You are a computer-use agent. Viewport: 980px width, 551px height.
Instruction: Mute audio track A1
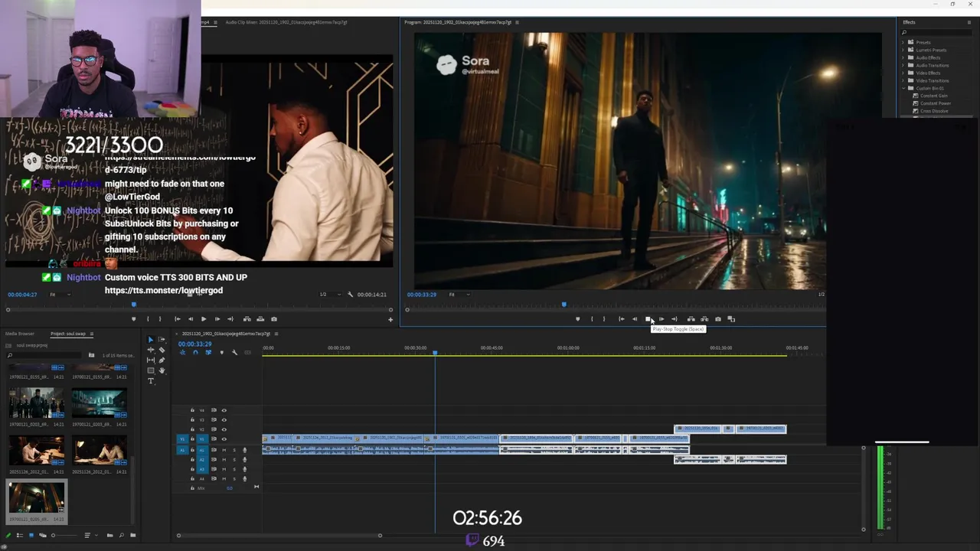pyautogui.click(x=224, y=450)
